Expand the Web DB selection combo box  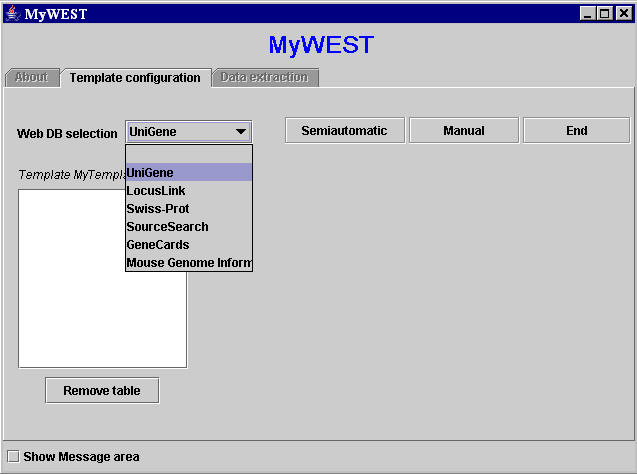188,132
